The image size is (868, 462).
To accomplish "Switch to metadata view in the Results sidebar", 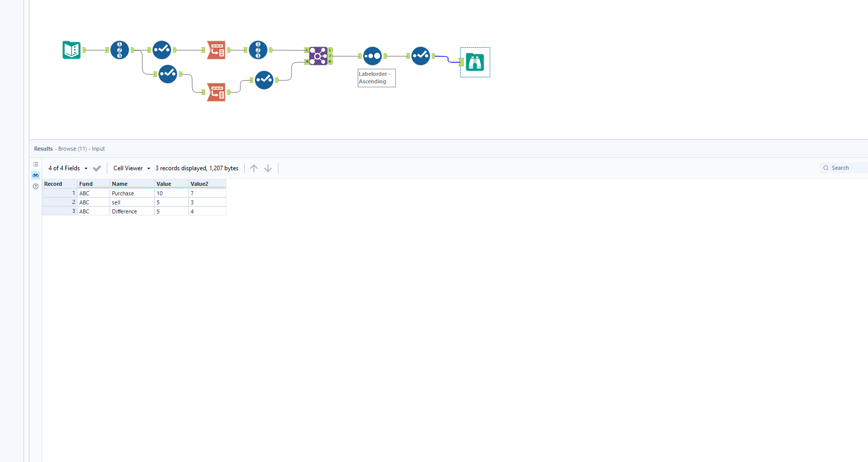I will (35, 164).
